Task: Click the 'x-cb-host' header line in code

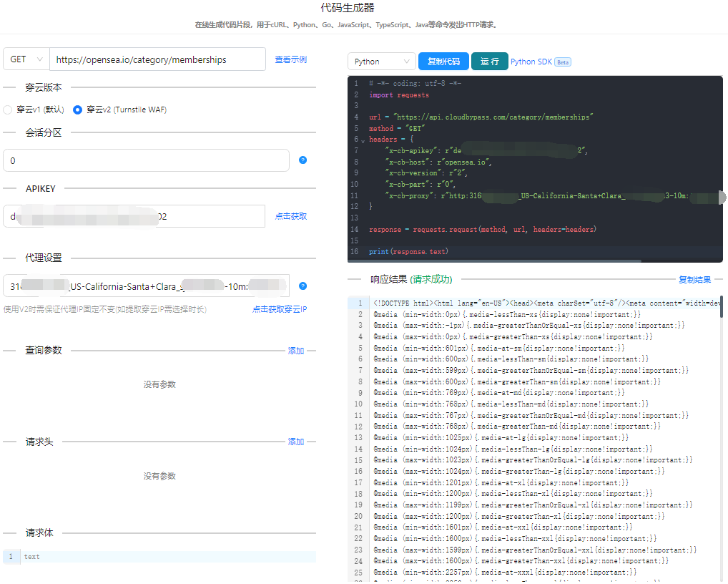Action: pos(438,162)
